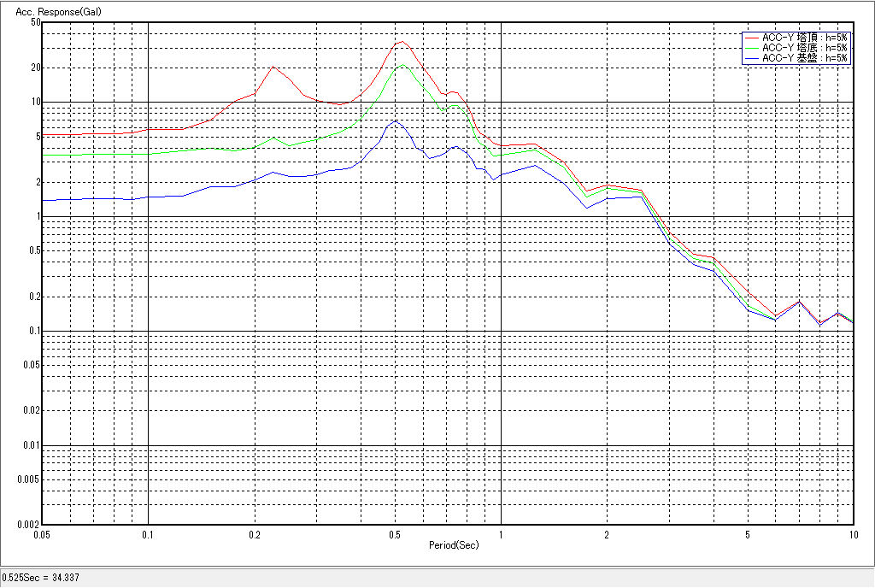The image size is (875, 588).
Task: Click the green line sample in the legend
Action: tap(751, 48)
